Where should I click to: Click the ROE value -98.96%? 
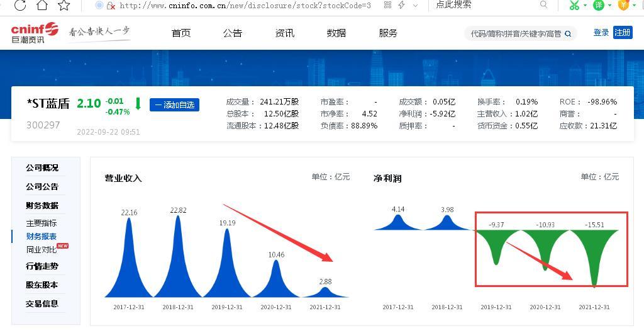tap(602, 102)
